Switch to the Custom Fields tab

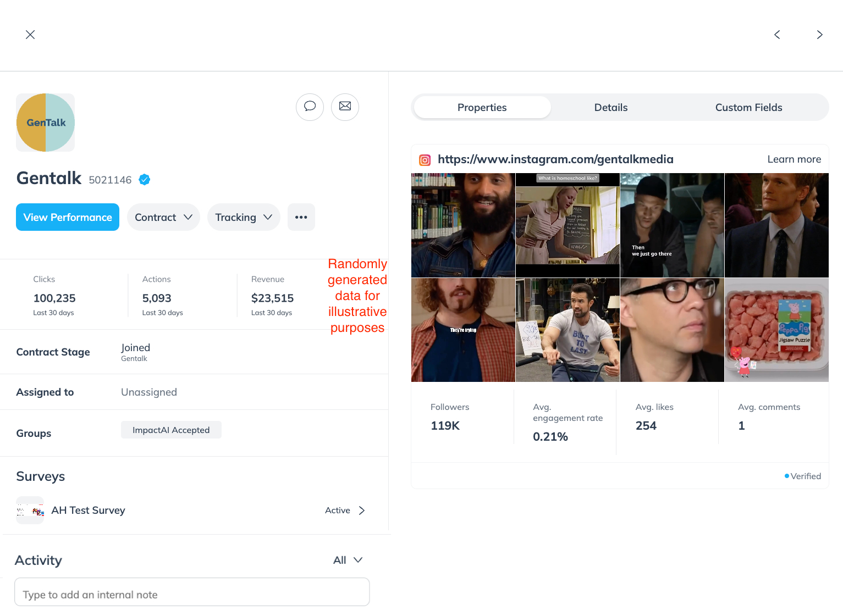[749, 107]
